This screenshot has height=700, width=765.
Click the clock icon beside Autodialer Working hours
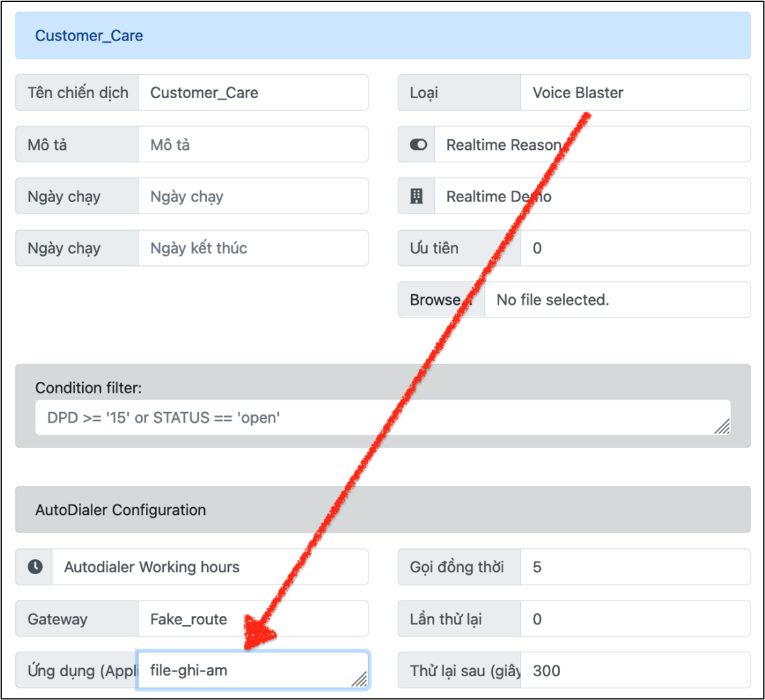[x=35, y=567]
